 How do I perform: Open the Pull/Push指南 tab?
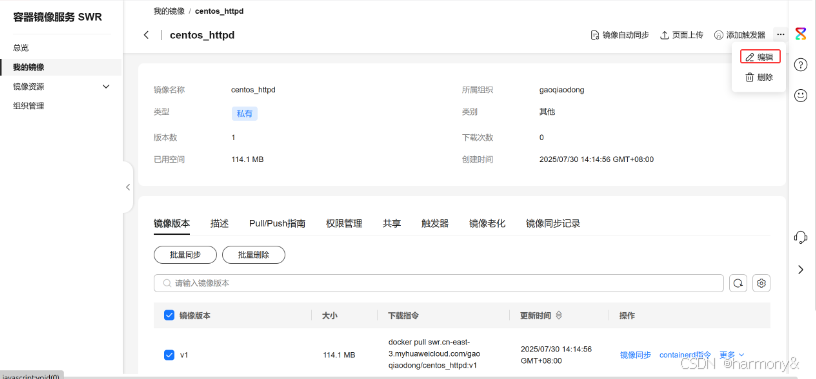pyautogui.click(x=277, y=224)
